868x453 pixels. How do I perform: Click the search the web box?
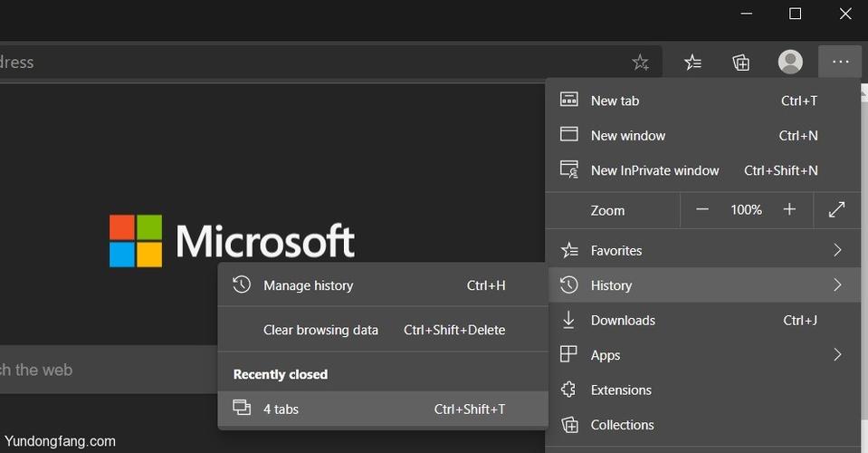108,370
